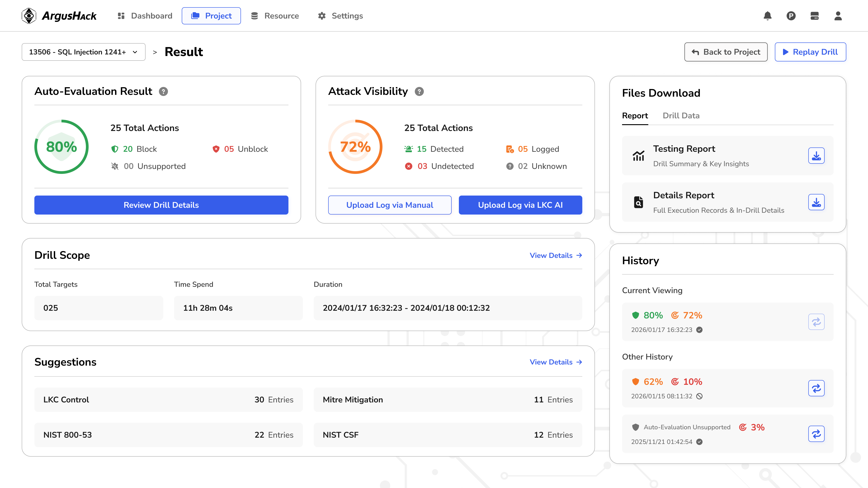Click the Duration date range value

tap(448, 308)
